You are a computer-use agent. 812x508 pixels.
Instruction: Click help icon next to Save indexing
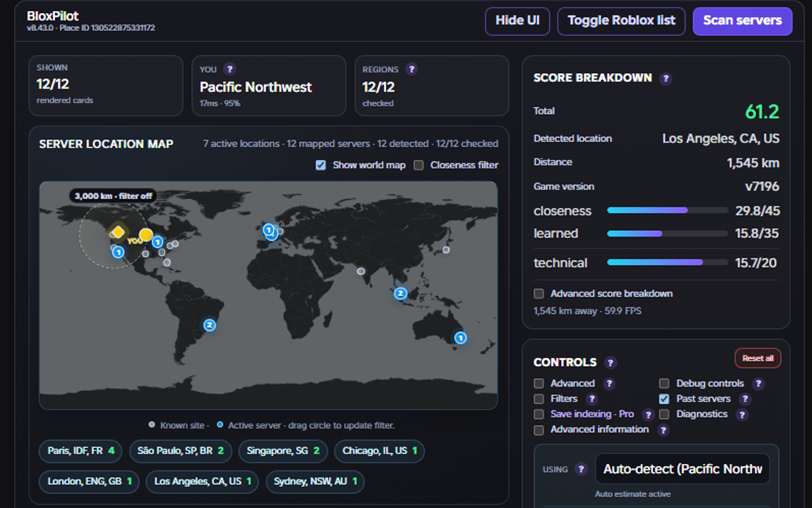click(x=648, y=414)
